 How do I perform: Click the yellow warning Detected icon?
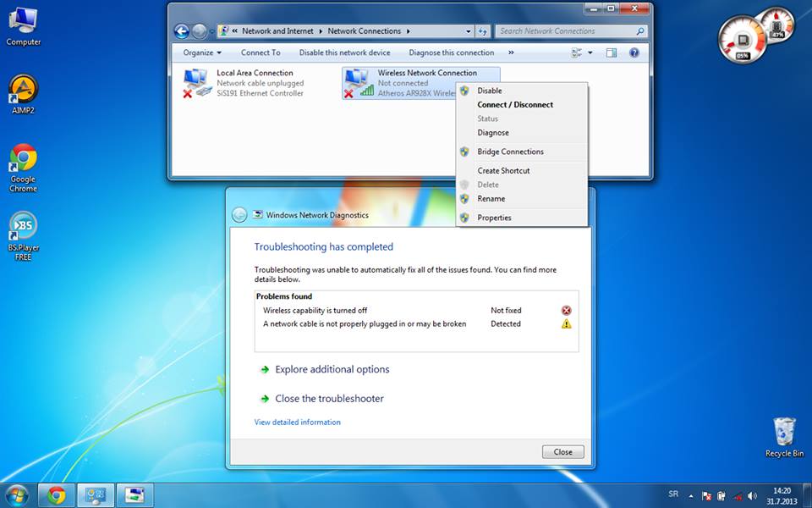[x=567, y=324]
